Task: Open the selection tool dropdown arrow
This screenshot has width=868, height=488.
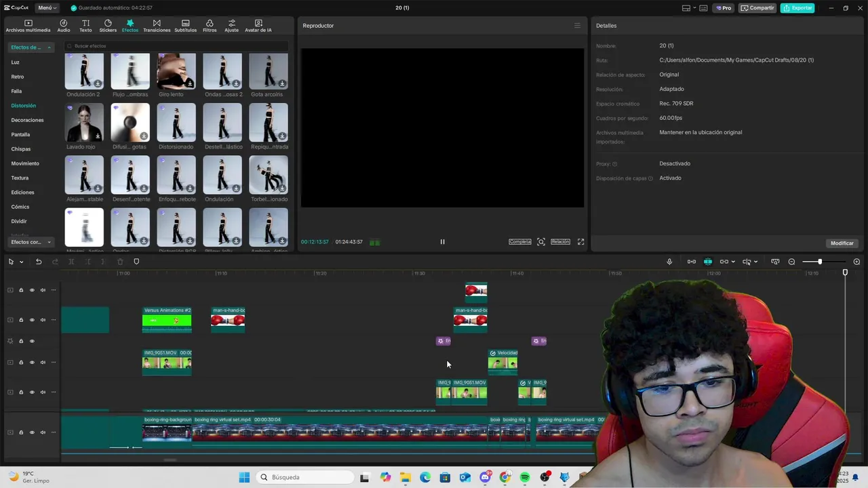Action: pyautogui.click(x=22, y=262)
